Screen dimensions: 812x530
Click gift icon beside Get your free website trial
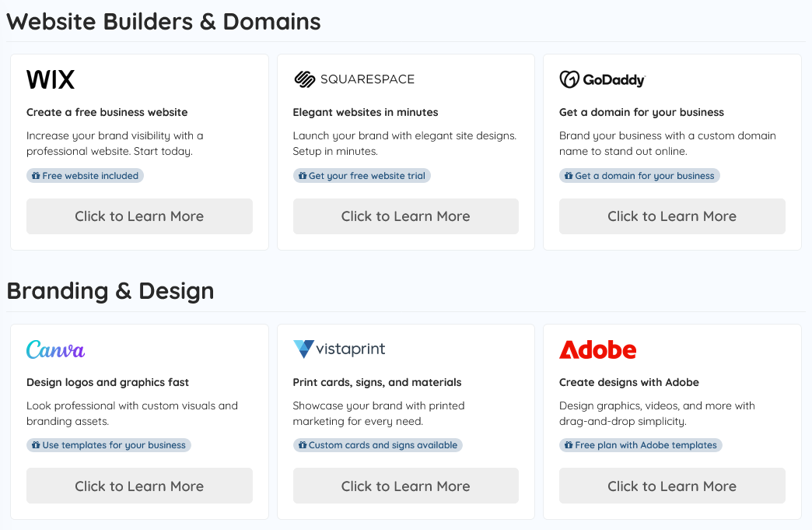click(303, 176)
